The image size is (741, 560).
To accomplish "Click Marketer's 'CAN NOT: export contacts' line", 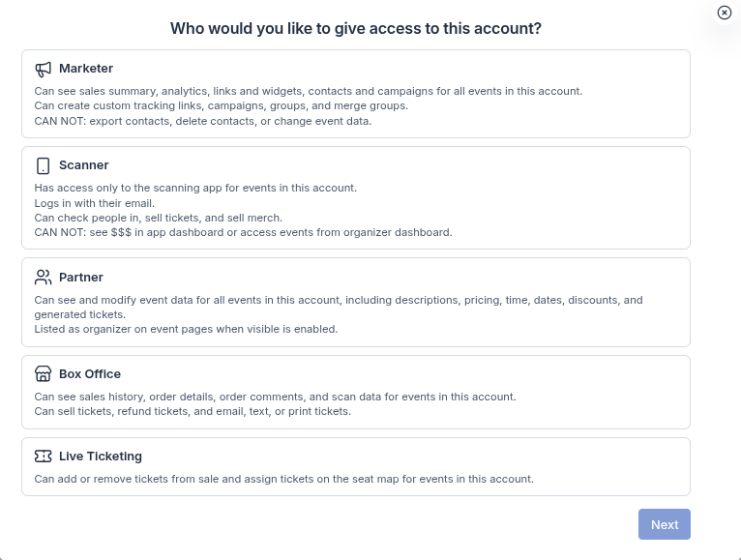I will click(x=203, y=121).
